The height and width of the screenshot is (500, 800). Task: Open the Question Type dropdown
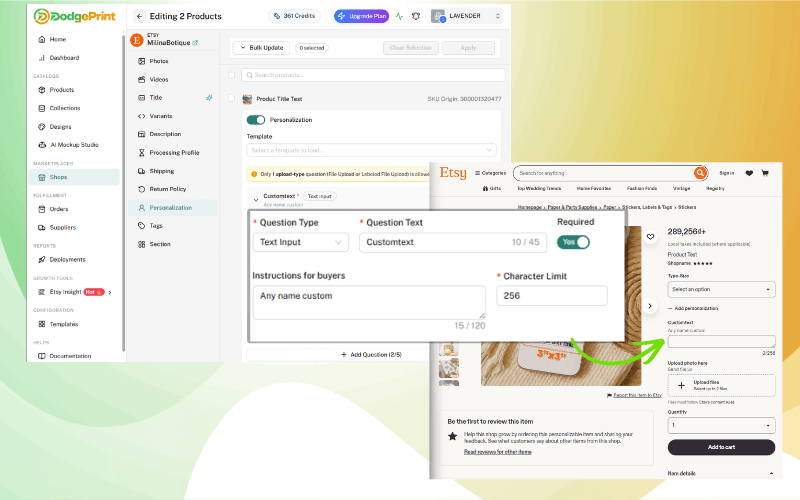[x=301, y=242]
